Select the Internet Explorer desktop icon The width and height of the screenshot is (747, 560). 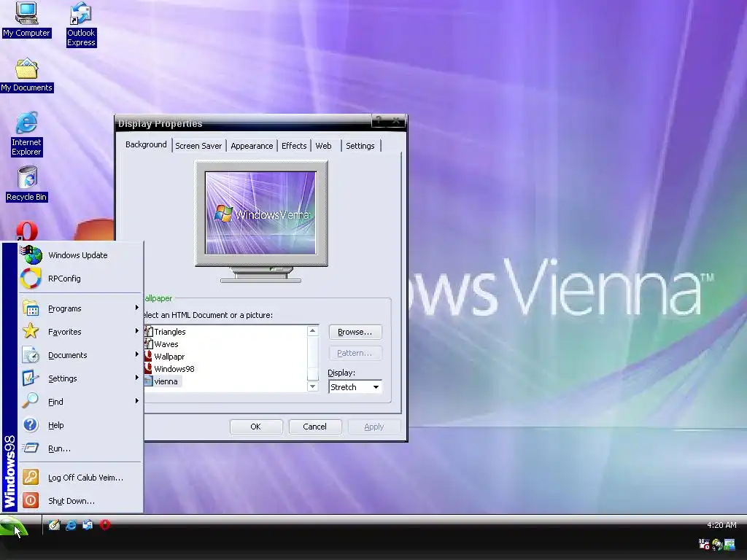(26, 134)
